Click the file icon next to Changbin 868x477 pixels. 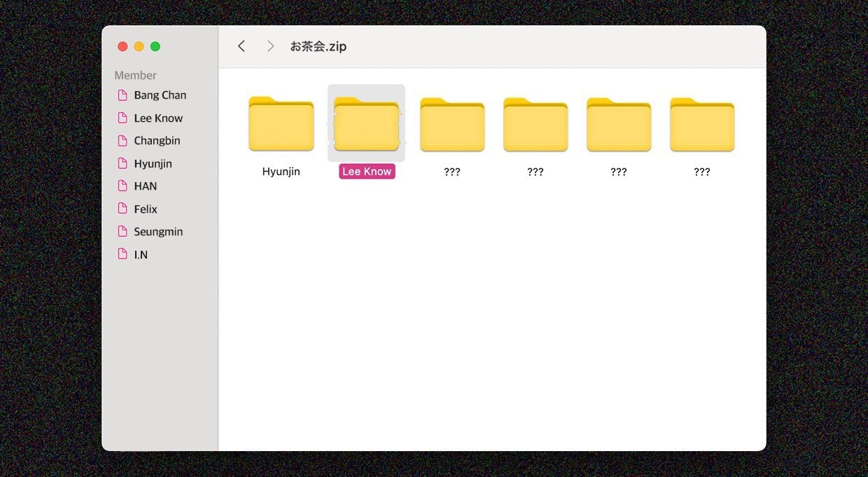tap(122, 141)
